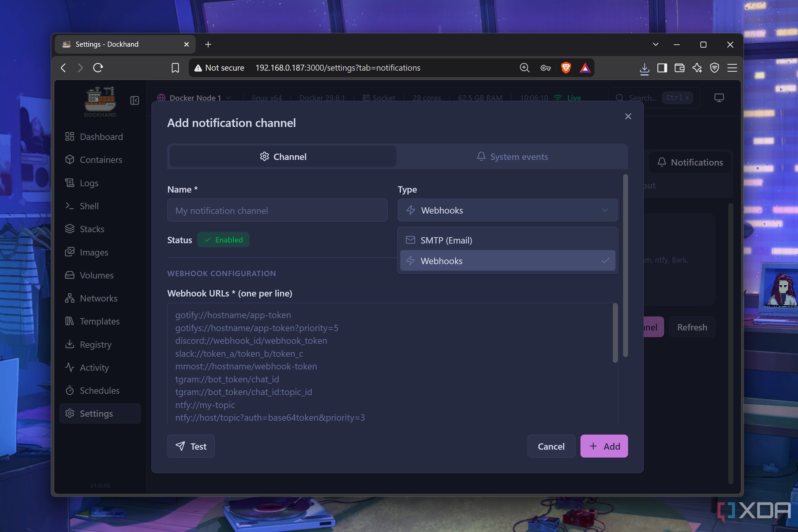The height and width of the screenshot is (532, 798).
Task: Open the Notifications settings tab
Action: (x=690, y=162)
